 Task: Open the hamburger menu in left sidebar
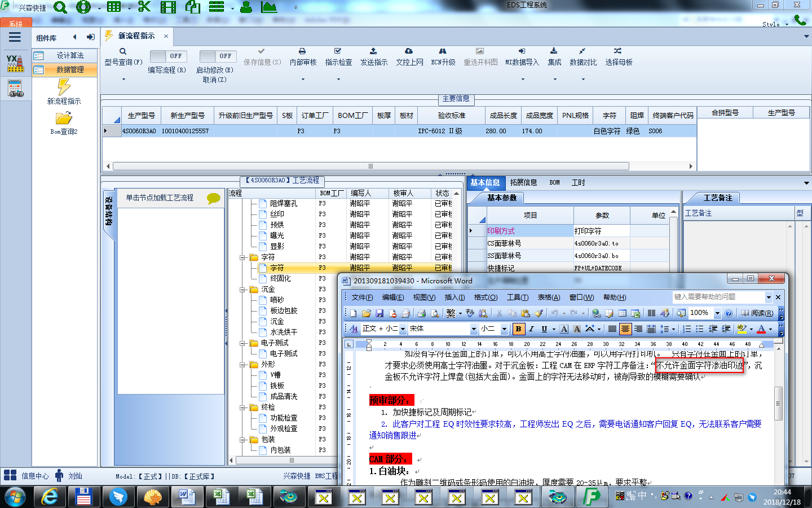[15, 37]
